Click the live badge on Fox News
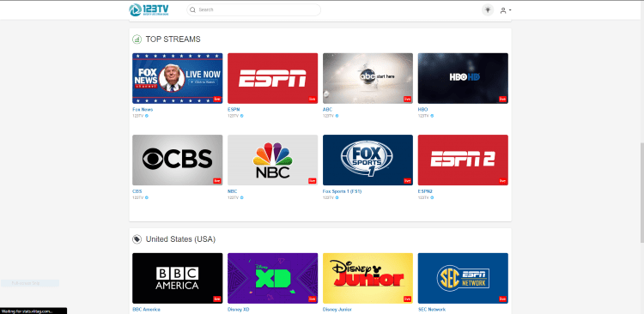Screen dimensions: 644x314 click(x=217, y=99)
